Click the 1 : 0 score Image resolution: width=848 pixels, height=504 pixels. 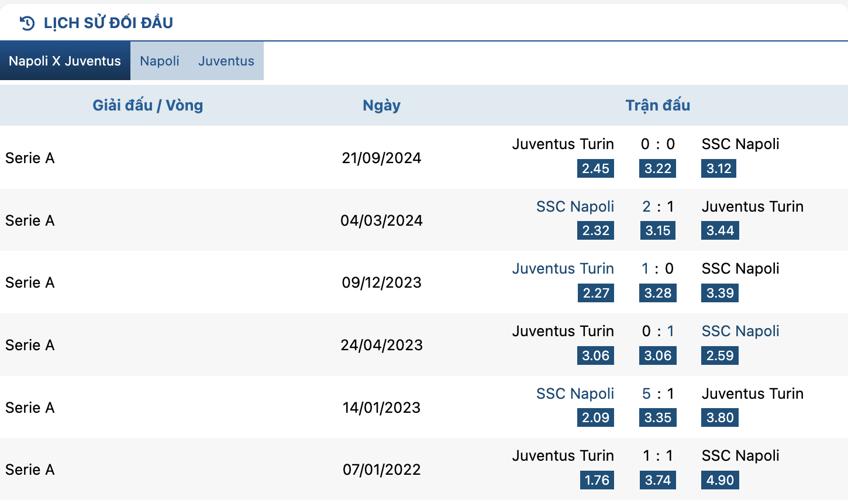pos(658,268)
